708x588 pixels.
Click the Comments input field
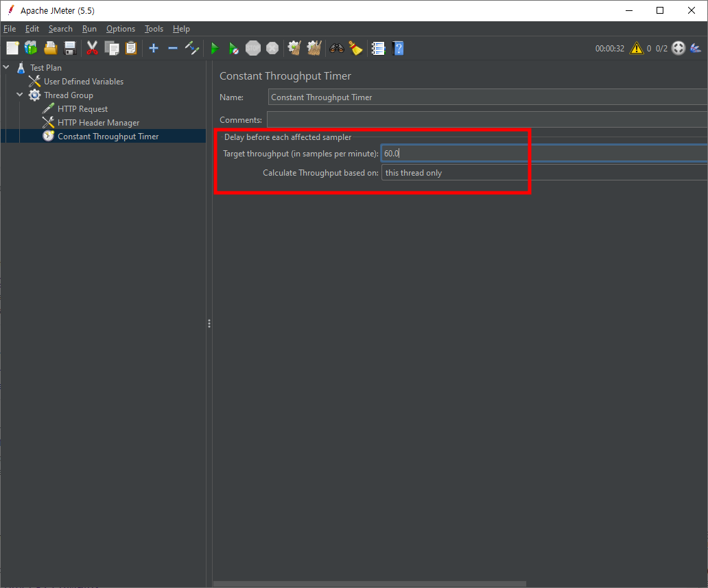coord(487,119)
